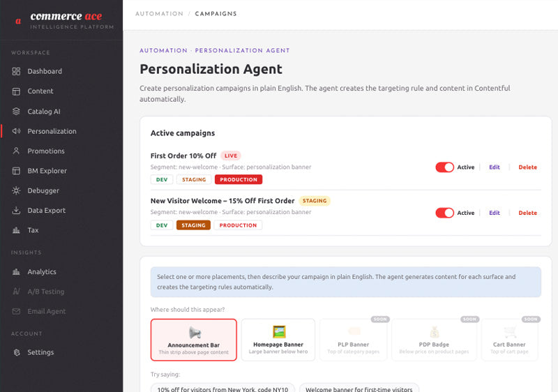558x392 pixels.
Task: Click the Email Agent envelope icon
Action: click(16, 311)
